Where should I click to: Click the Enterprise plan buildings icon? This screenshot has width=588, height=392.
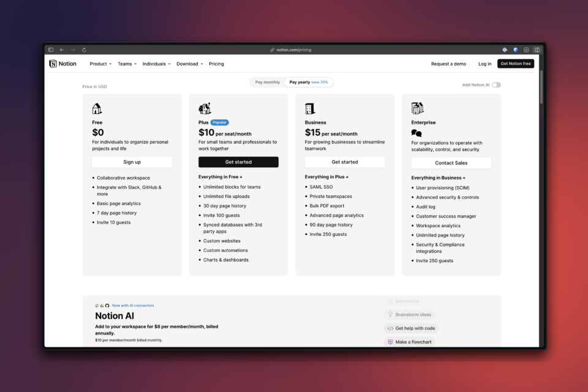[x=417, y=108]
